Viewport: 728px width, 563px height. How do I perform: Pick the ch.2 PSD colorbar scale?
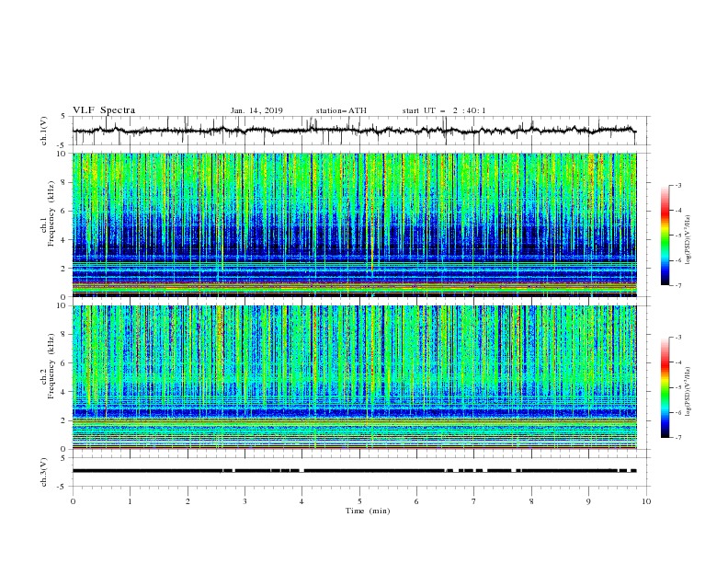click(665, 387)
